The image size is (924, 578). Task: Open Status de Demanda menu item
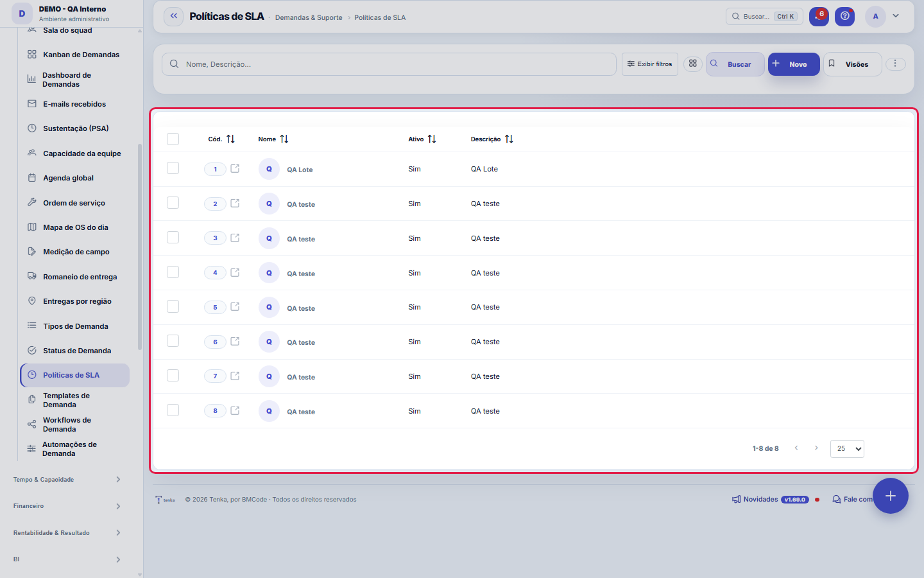(x=74, y=351)
